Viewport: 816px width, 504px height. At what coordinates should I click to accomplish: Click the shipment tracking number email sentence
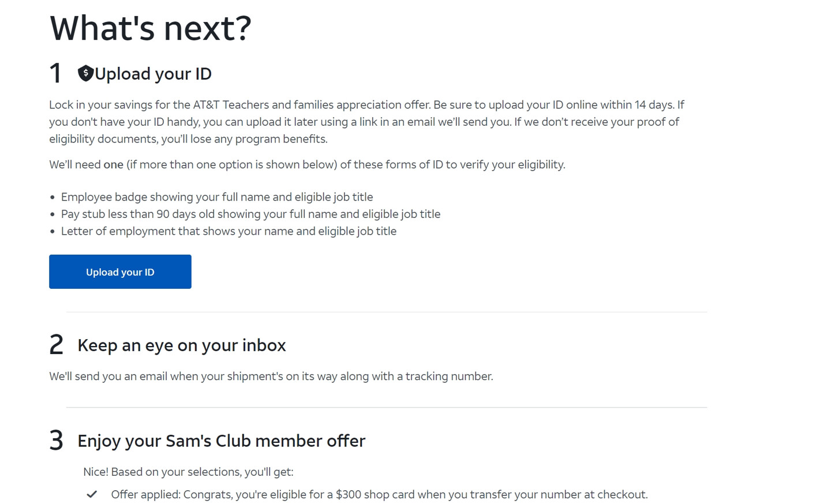[271, 377]
